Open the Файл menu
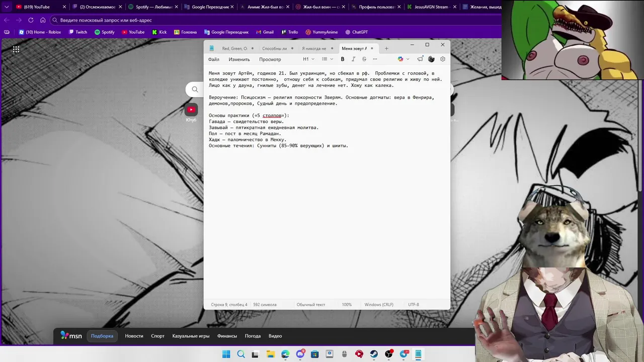This screenshot has height=362, width=644. [x=214, y=59]
